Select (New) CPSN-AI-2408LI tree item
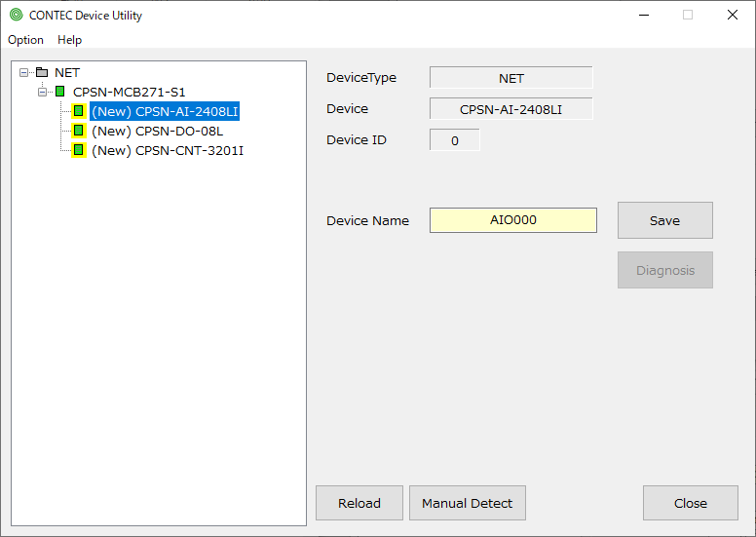 (165, 111)
